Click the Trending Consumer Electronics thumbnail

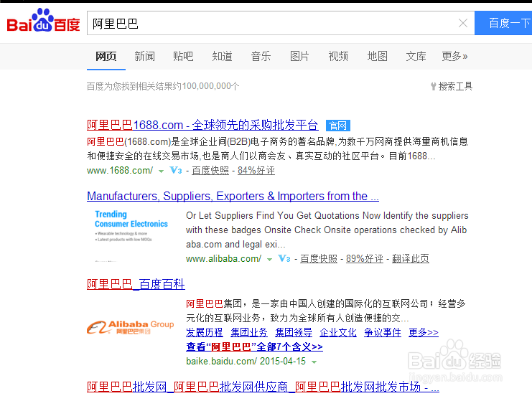tap(131, 235)
